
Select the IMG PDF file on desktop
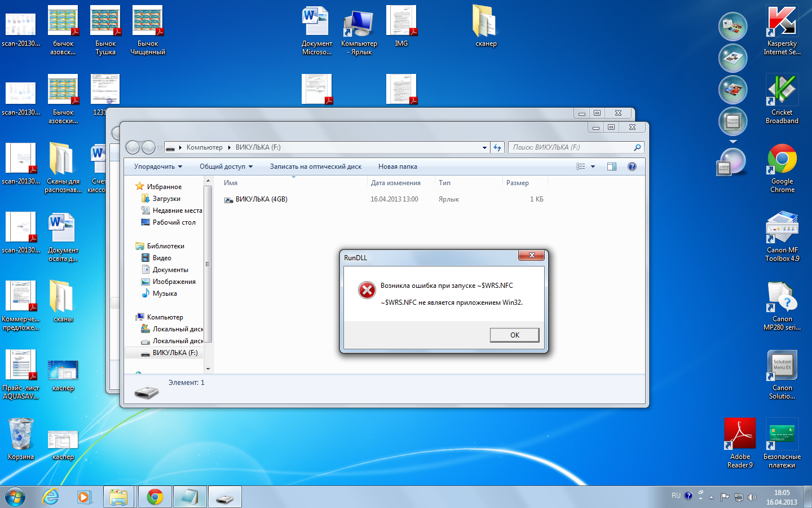(401, 26)
